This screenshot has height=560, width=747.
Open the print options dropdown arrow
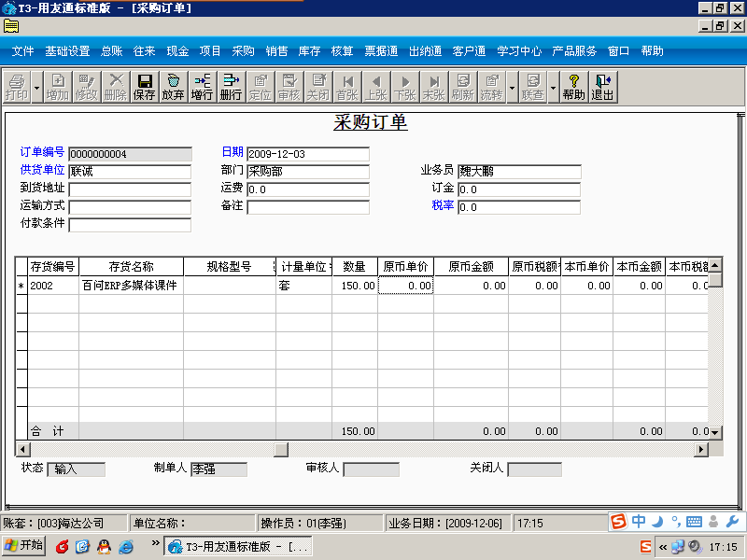coord(37,88)
